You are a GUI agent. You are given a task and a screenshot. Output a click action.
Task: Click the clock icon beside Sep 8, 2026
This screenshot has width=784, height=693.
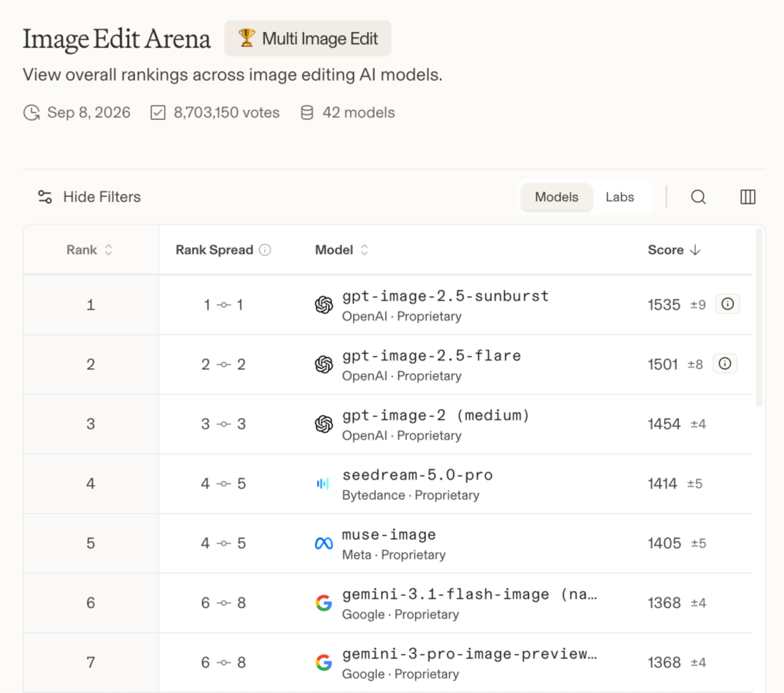[32, 113]
